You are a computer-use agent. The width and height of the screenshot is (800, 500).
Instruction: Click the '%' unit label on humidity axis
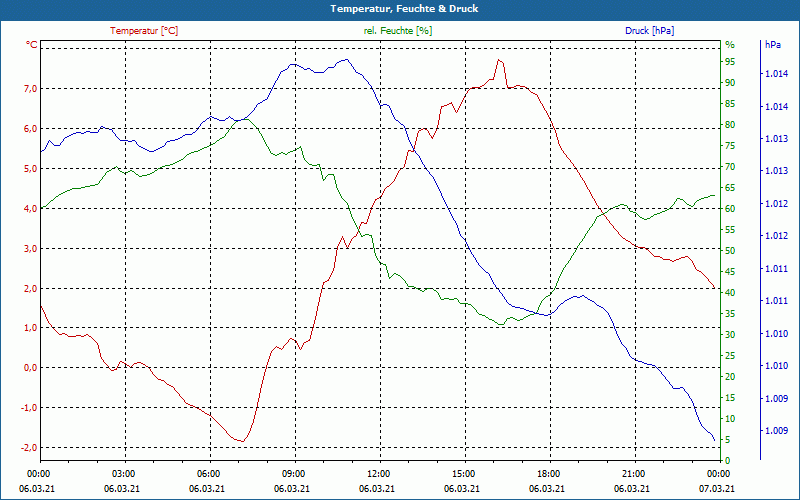(x=730, y=45)
